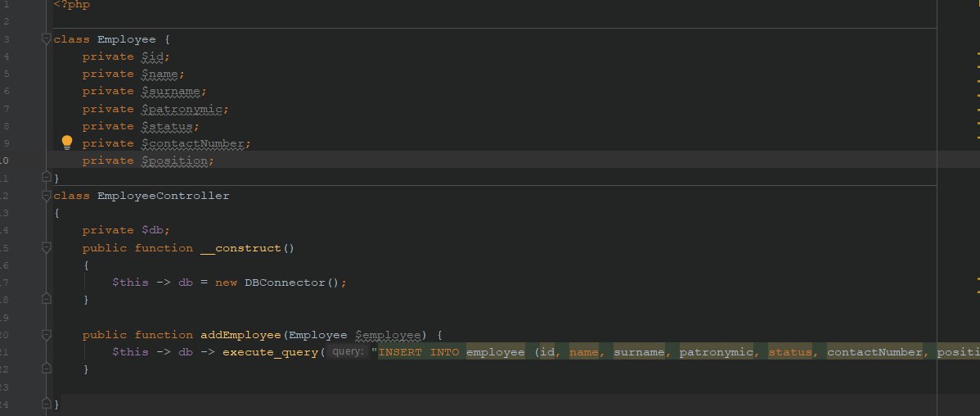
Task: Click fold end marker below private $position line
Action: (46, 178)
